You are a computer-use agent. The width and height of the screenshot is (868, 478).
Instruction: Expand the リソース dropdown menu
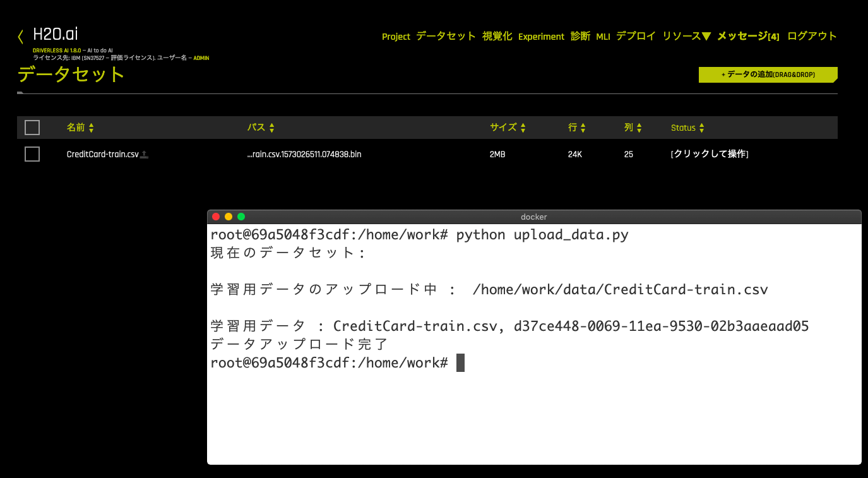tap(687, 36)
